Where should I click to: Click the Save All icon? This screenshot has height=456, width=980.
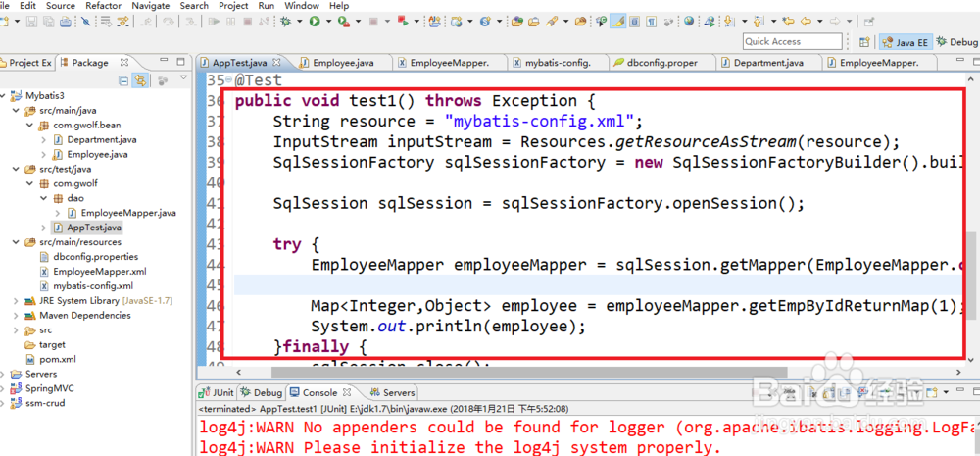point(48,22)
